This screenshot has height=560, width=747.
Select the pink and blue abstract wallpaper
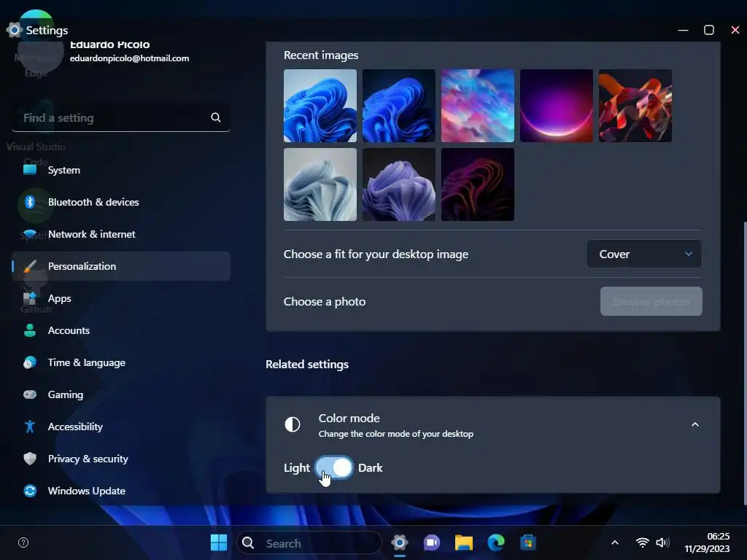coord(478,106)
